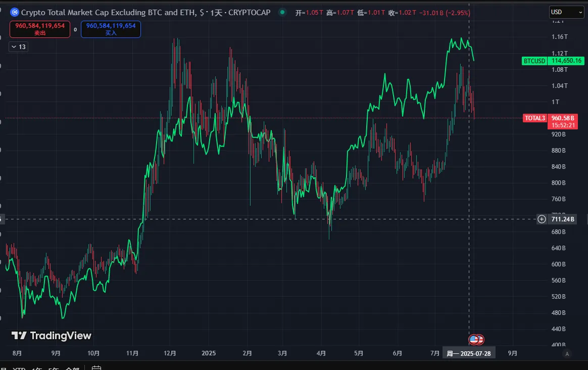This screenshot has height=370, width=588.
Task: Expand the collapsed indicators legend showing 13
Action: click(x=18, y=47)
